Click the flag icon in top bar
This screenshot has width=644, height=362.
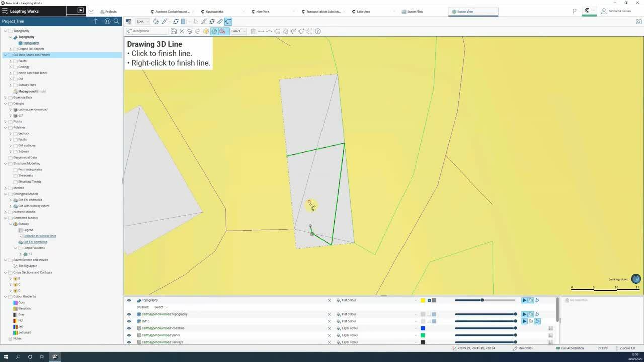tap(575, 11)
